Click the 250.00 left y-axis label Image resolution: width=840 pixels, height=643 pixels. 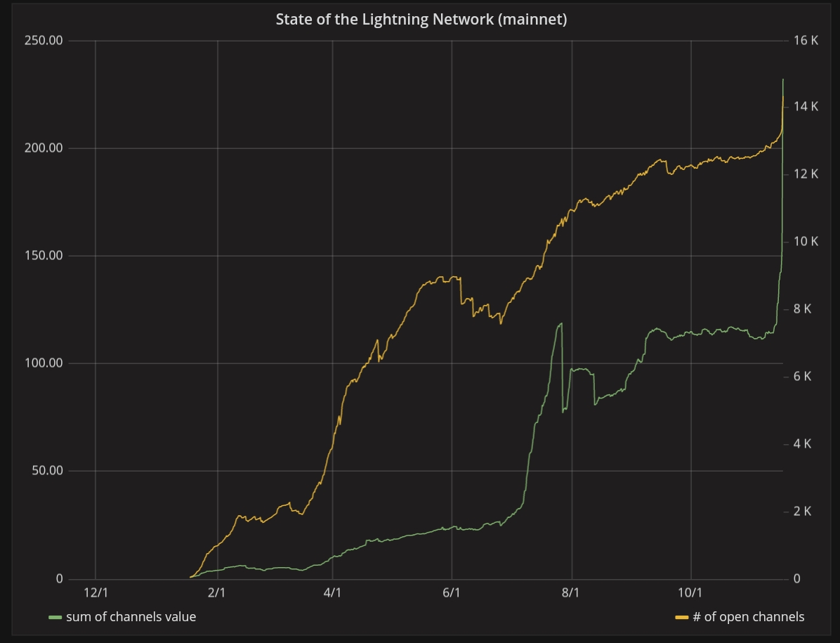pos(44,41)
